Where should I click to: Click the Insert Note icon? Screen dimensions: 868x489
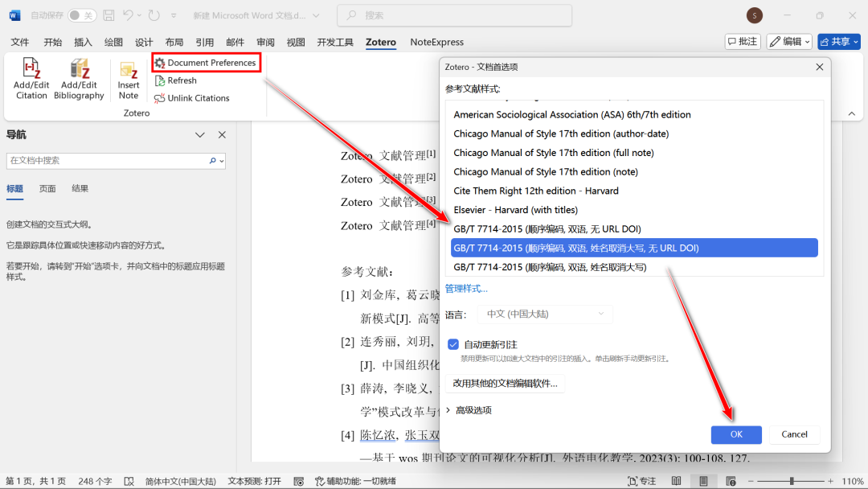(129, 72)
